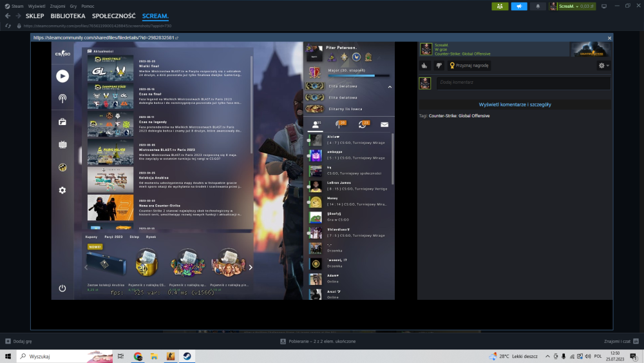Screen dimensions: 644x363
Task: Open the Pomoc menu
Action: point(88,6)
